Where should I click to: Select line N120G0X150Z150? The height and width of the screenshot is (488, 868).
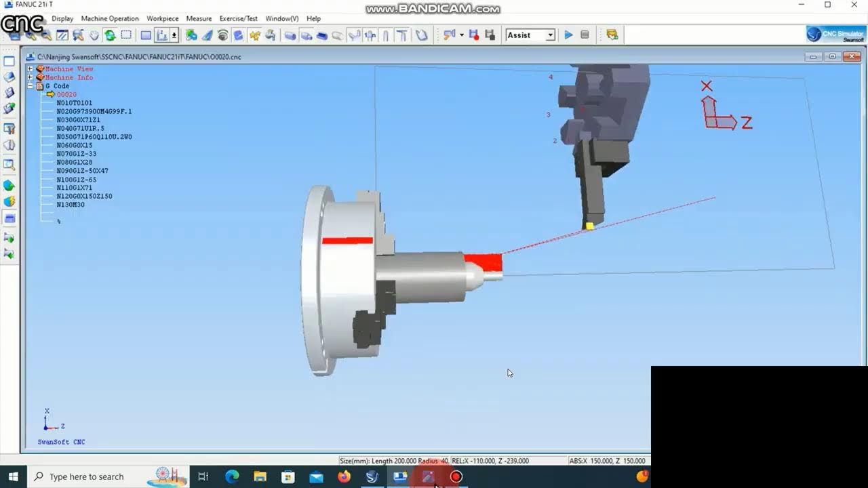(85, 196)
